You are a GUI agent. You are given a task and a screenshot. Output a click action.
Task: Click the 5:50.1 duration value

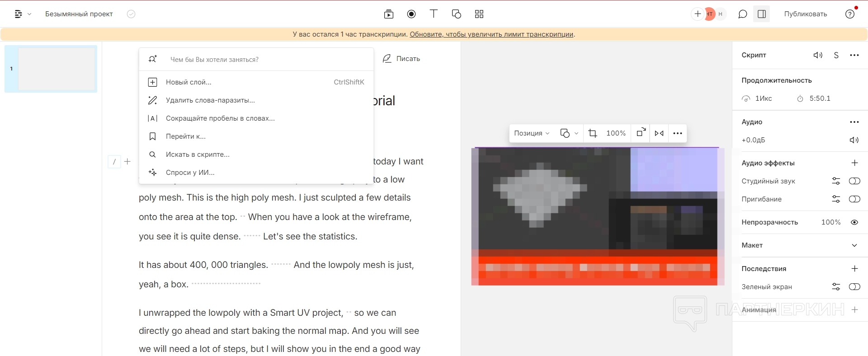(820, 98)
